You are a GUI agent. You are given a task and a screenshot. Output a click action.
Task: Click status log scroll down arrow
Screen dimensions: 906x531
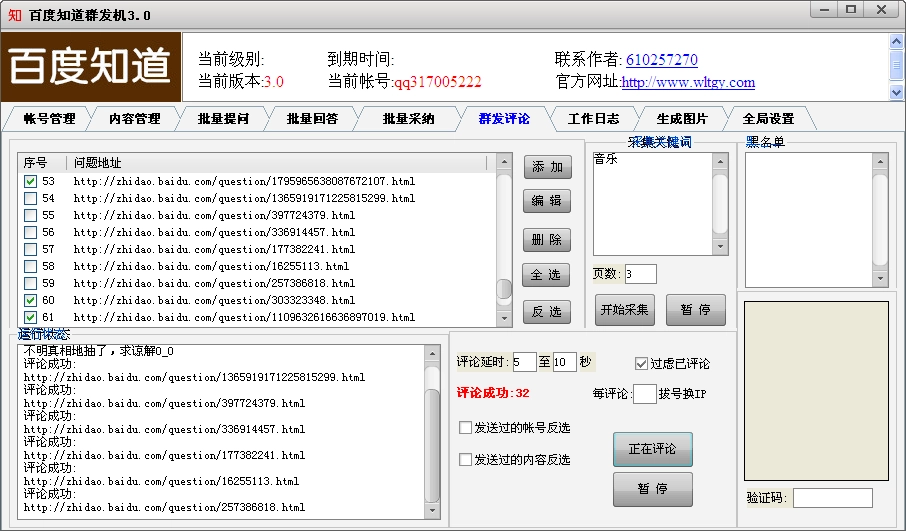[x=432, y=511]
